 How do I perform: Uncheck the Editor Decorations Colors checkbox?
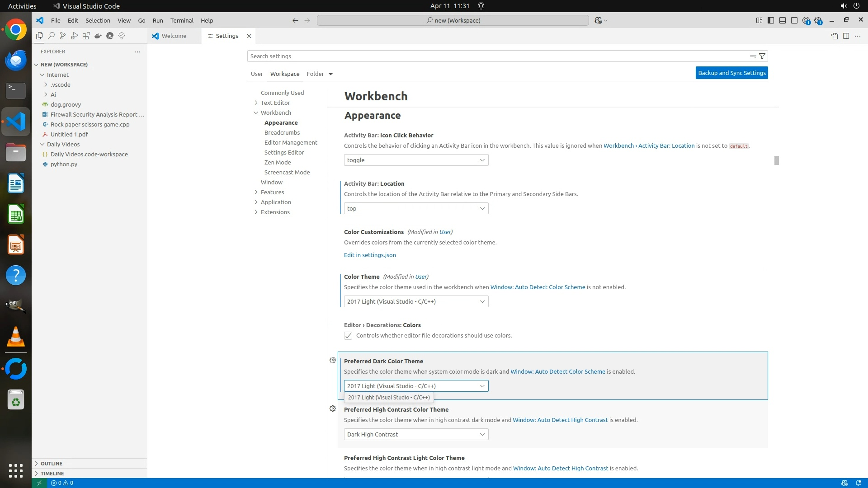coord(348,336)
